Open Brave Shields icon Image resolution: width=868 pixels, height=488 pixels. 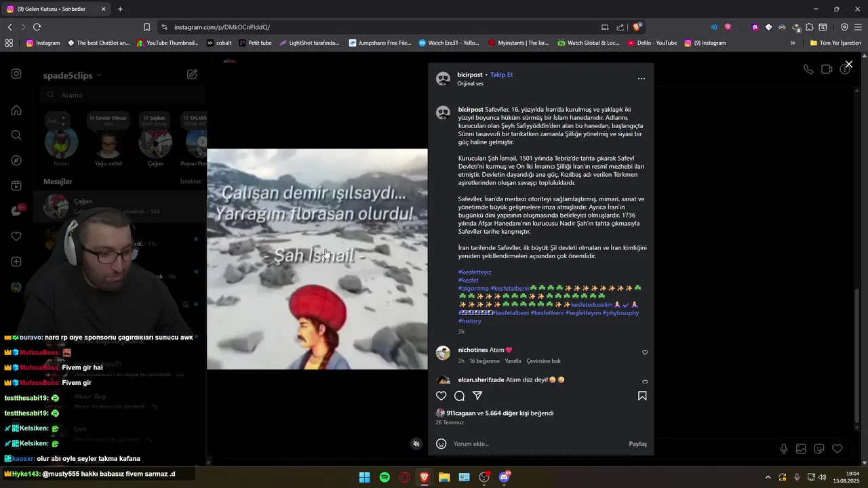(x=637, y=27)
